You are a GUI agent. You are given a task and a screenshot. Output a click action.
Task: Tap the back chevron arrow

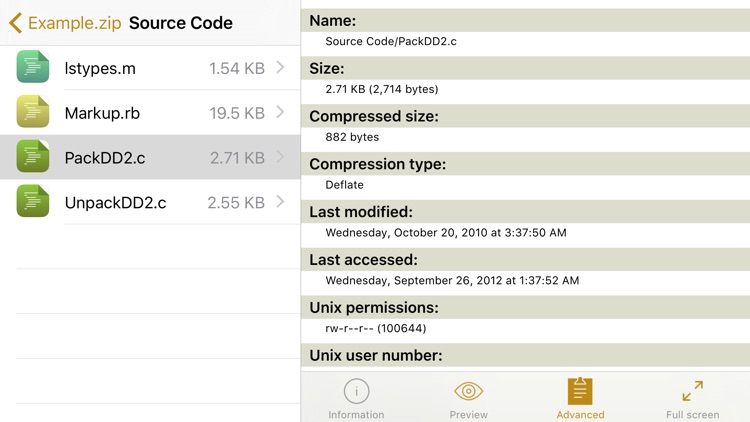point(15,23)
